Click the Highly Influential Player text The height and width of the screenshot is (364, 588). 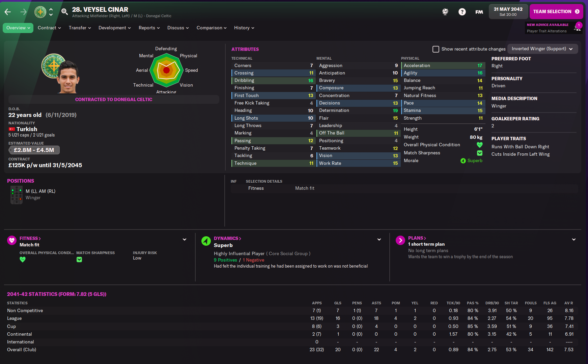tap(239, 254)
